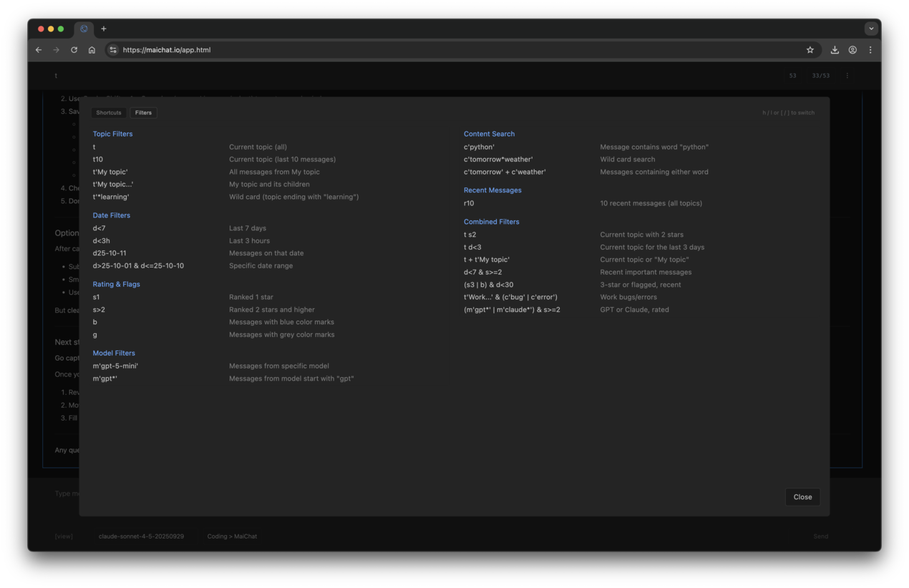Click the 'Wild card search' description
This screenshot has height=588, width=909.
pyautogui.click(x=627, y=160)
